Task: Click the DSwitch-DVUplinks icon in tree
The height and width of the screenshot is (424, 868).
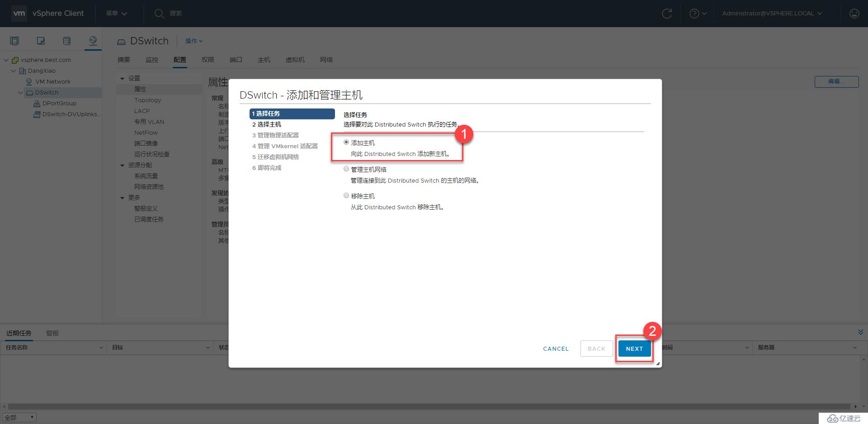Action: coord(37,114)
